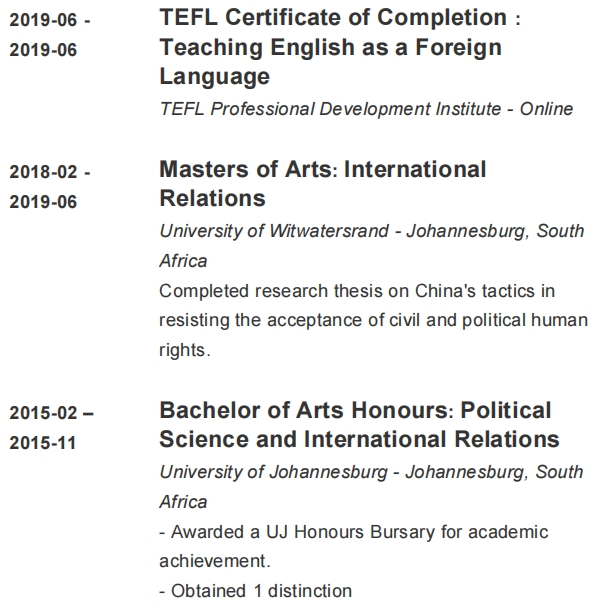Select the word 'Online' after the institute name
611x611 pixels.
(546, 109)
